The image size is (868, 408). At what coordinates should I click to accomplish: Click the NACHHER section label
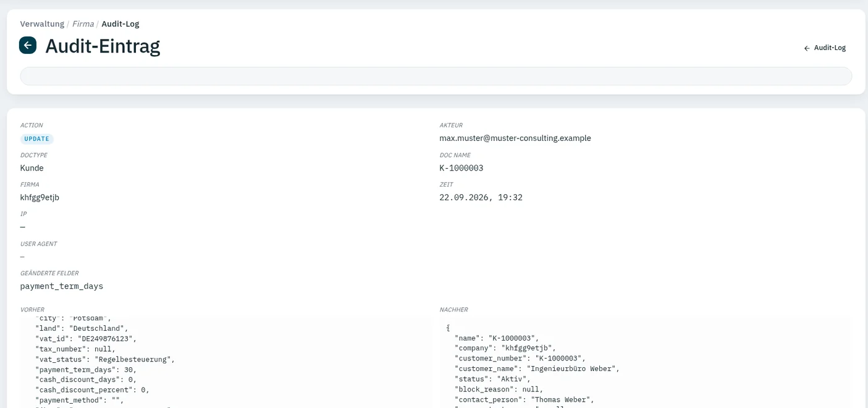point(453,310)
